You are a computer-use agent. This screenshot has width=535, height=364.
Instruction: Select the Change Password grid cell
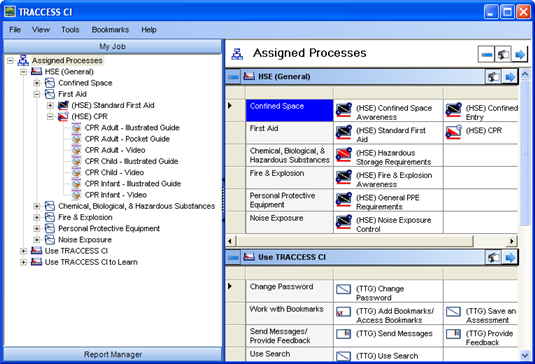(x=289, y=290)
